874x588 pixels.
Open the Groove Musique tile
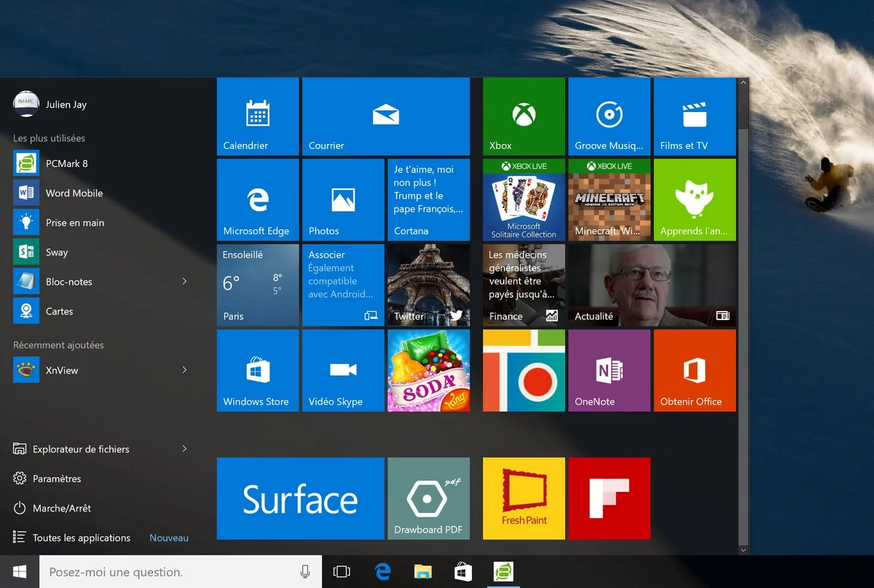609,116
